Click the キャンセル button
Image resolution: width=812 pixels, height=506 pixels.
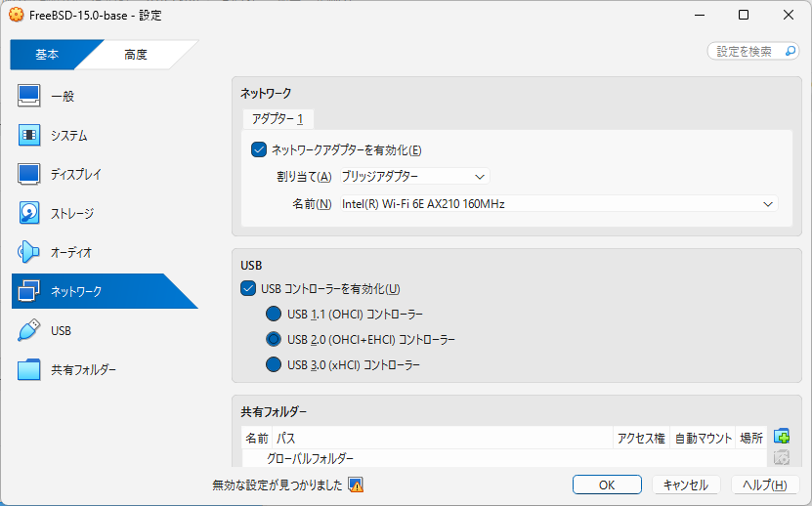tap(686, 485)
